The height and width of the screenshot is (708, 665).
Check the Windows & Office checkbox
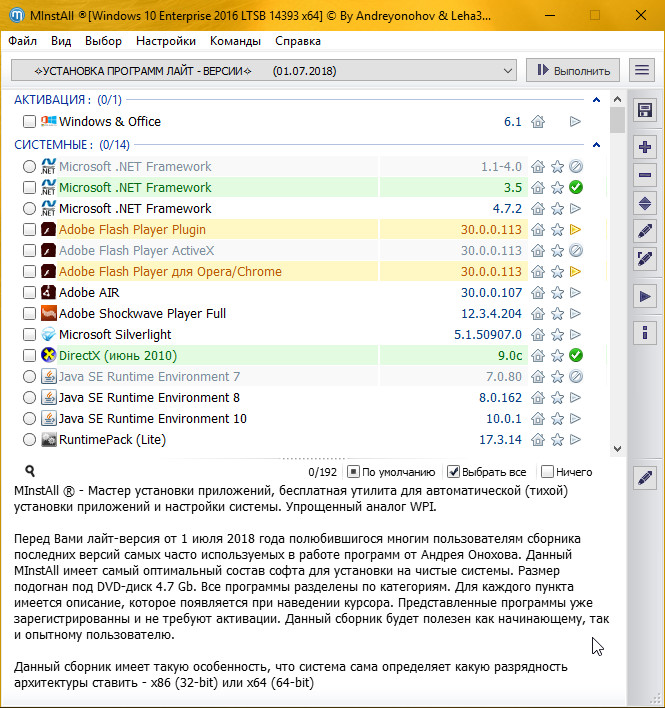[x=29, y=121]
